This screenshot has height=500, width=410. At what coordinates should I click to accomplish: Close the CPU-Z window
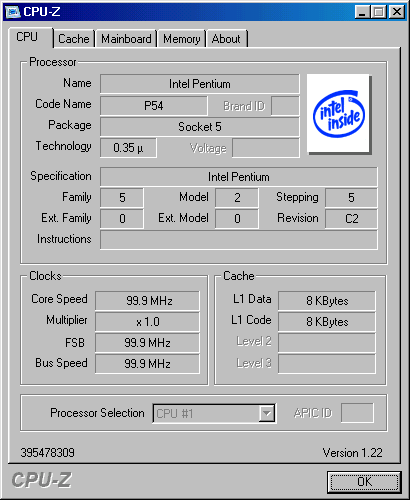click(397, 12)
